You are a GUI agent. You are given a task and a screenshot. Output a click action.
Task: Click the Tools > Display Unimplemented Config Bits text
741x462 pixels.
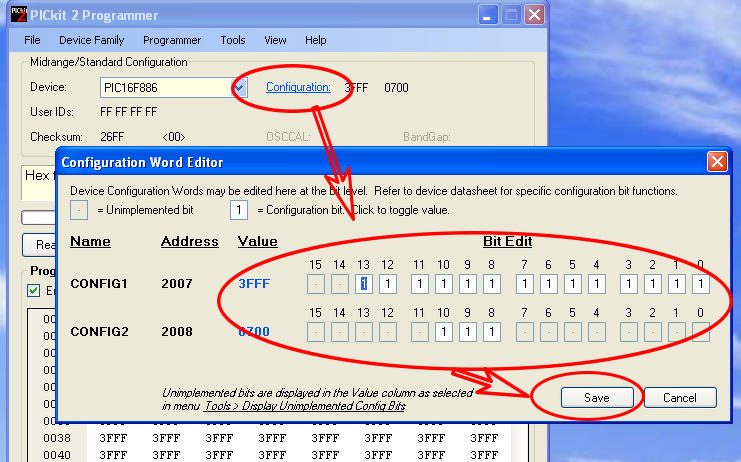pos(304,406)
